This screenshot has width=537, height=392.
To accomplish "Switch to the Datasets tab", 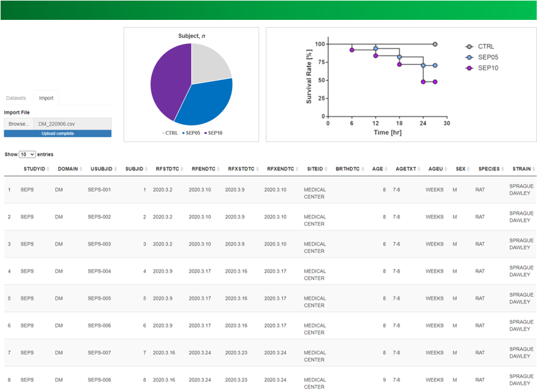I will [16, 98].
